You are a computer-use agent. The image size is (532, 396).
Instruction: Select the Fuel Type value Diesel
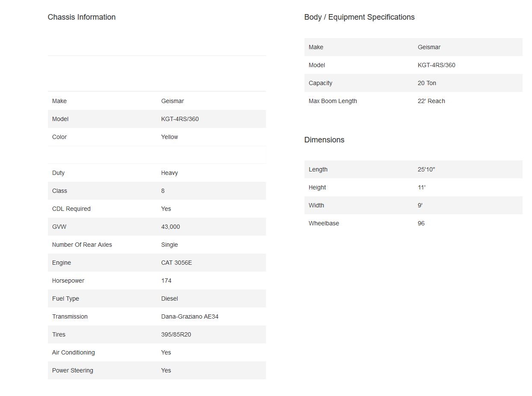(x=169, y=298)
